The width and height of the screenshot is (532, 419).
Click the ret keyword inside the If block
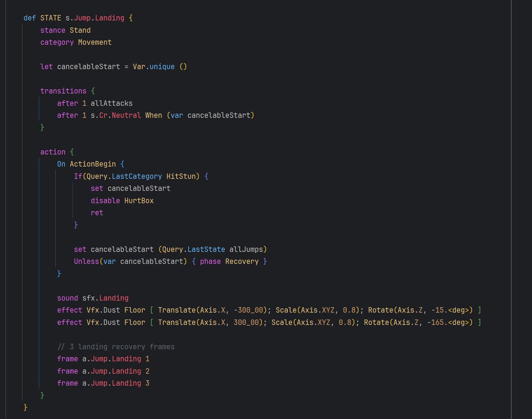pos(97,213)
